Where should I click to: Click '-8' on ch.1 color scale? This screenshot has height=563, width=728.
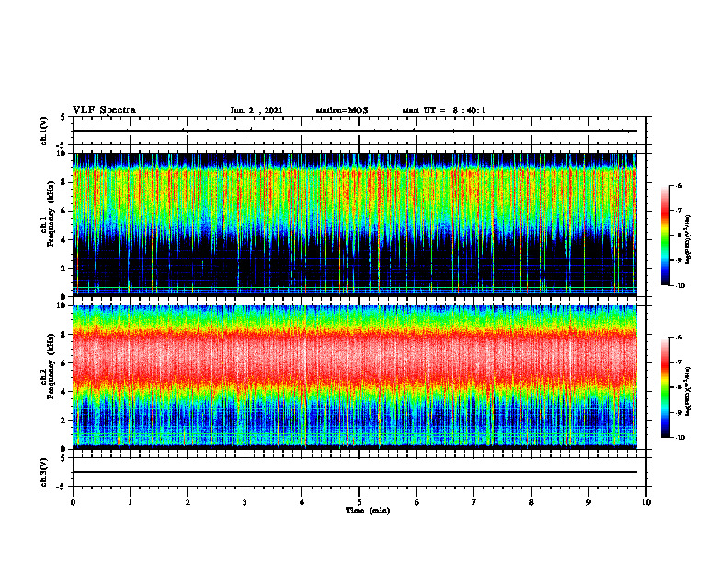[678, 236]
